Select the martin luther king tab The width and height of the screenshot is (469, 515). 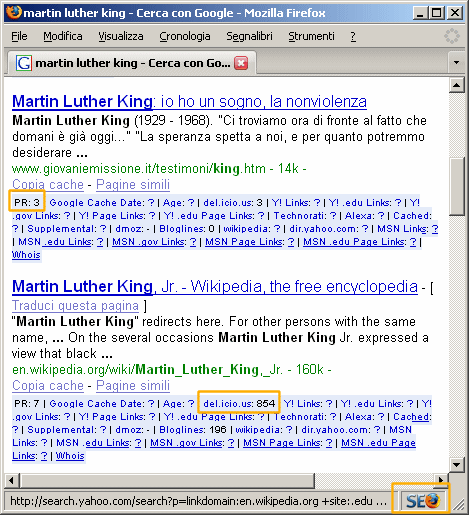pyautogui.click(x=132, y=63)
